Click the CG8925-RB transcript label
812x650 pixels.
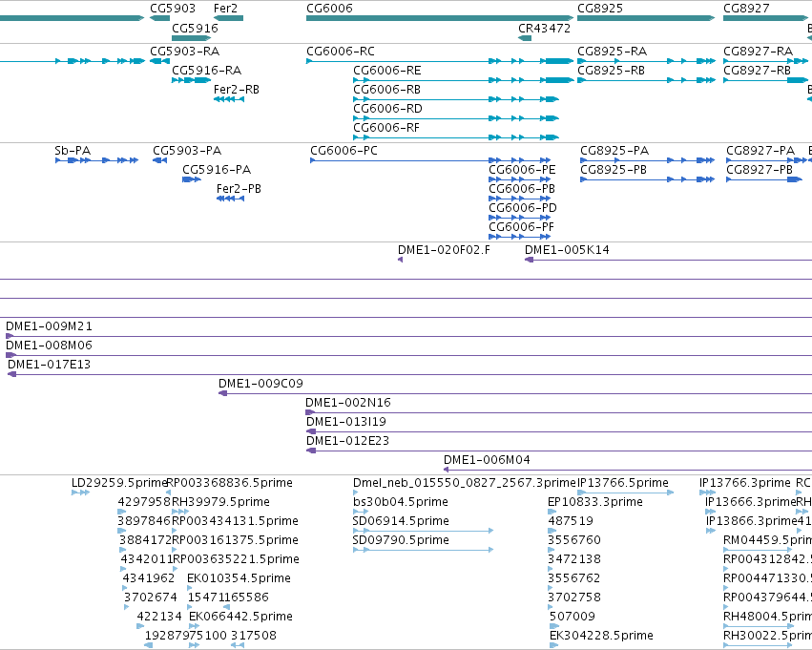(611, 71)
